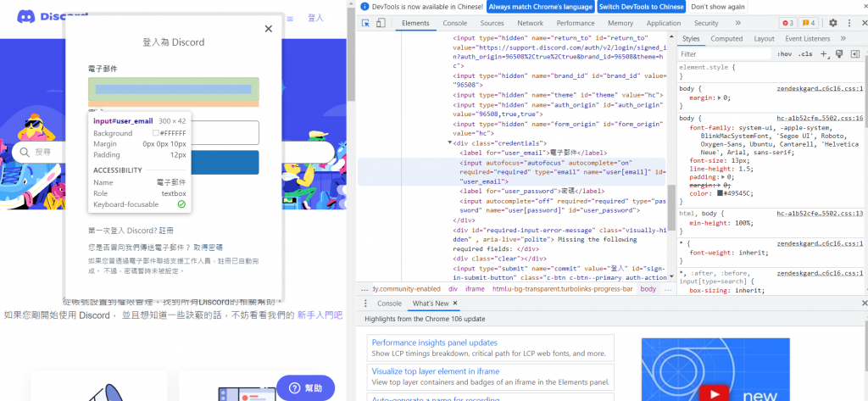Viewport: 868px width, 401px height.
Task: Open the 新手入門吧 beginner guide link
Action: click(320, 315)
